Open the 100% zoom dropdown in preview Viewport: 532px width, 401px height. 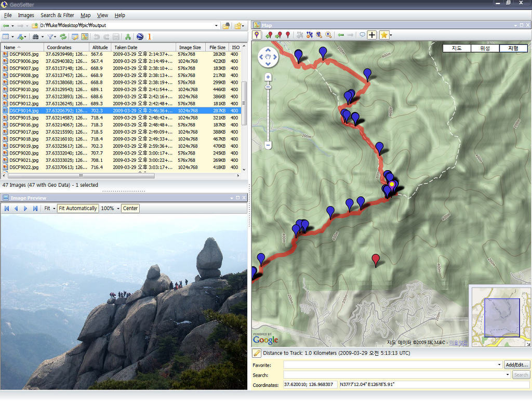tap(118, 209)
